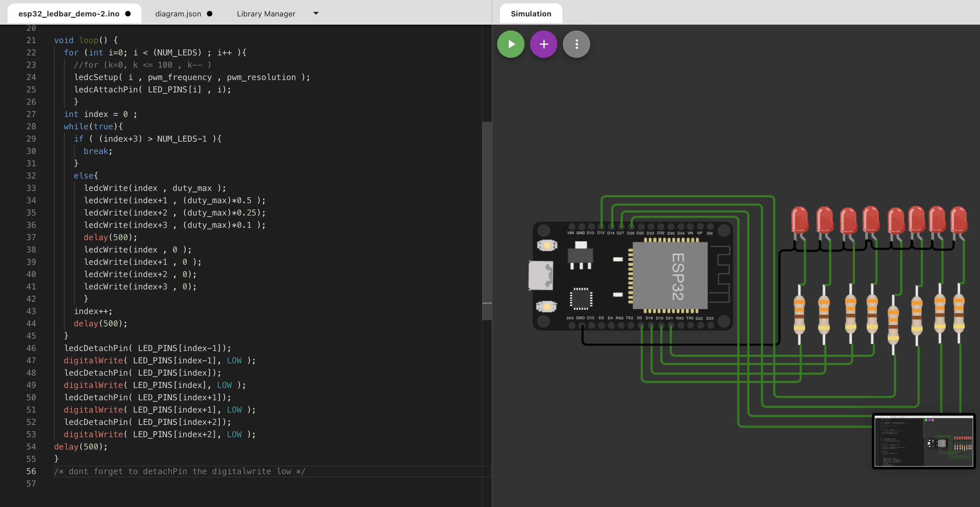Open the diagram.json tab
The image size is (980, 507).
point(183,14)
